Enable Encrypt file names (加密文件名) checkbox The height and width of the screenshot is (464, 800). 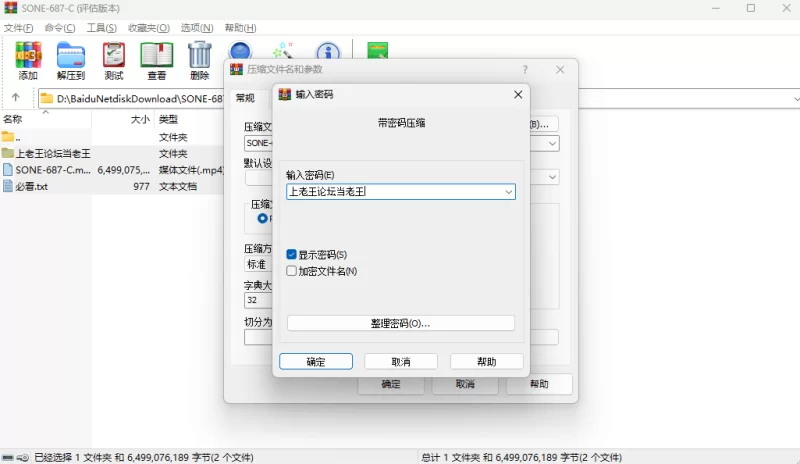(x=291, y=271)
